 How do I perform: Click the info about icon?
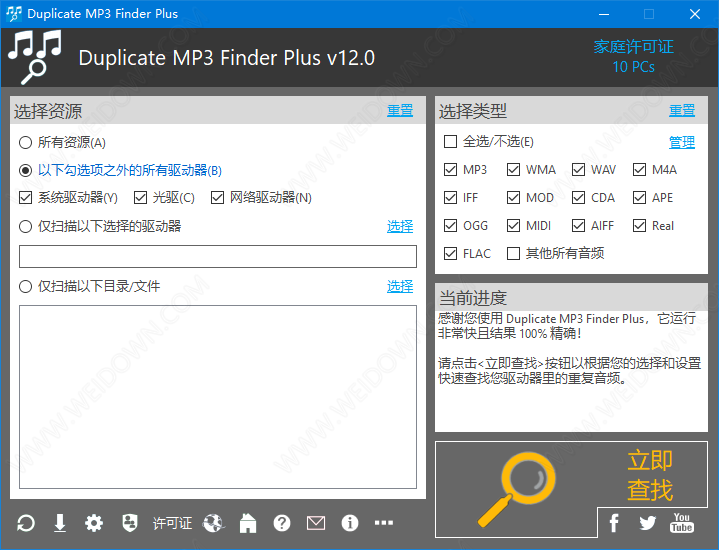[x=350, y=523]
